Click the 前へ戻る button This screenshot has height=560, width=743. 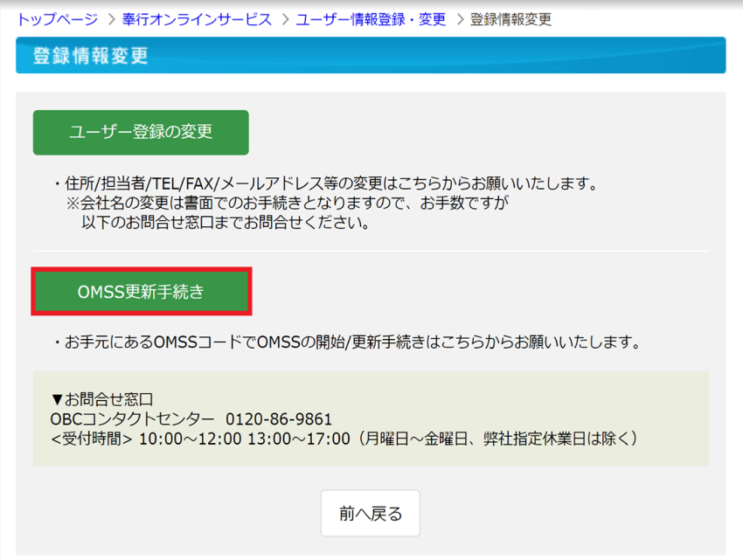point(370,513)
